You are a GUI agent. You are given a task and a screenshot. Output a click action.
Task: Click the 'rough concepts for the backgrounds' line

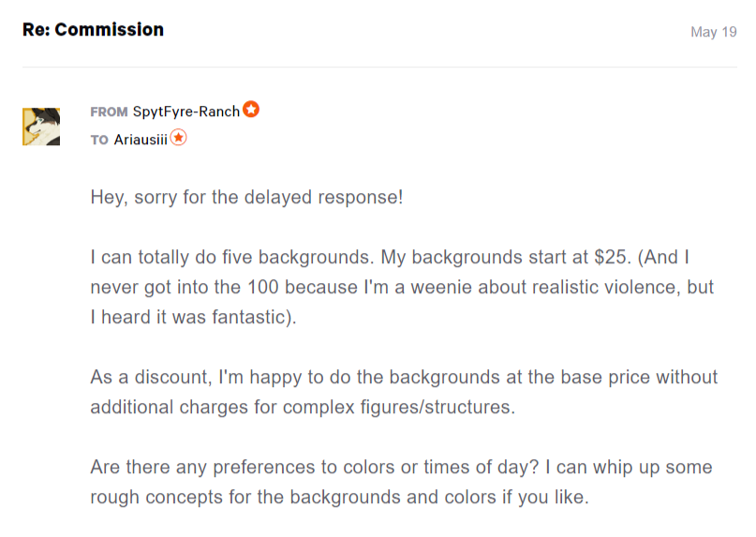(340, 497)
